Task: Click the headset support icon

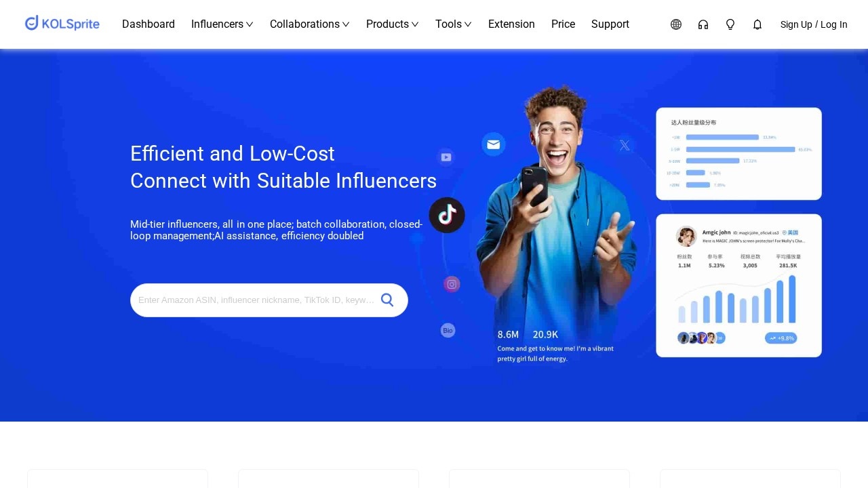Action: coord(703,24)
